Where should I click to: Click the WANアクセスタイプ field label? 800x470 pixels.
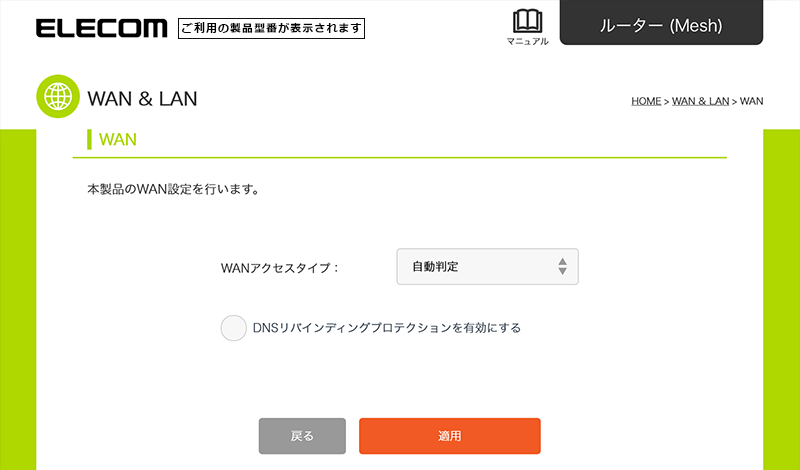tap(280, 268)
